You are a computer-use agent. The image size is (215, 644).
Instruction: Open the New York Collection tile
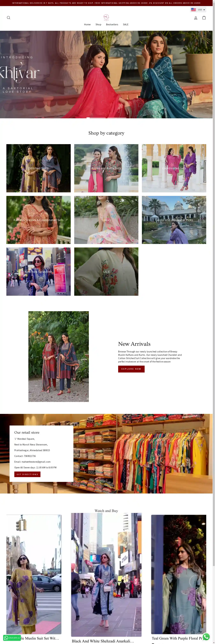coord(39,272)
